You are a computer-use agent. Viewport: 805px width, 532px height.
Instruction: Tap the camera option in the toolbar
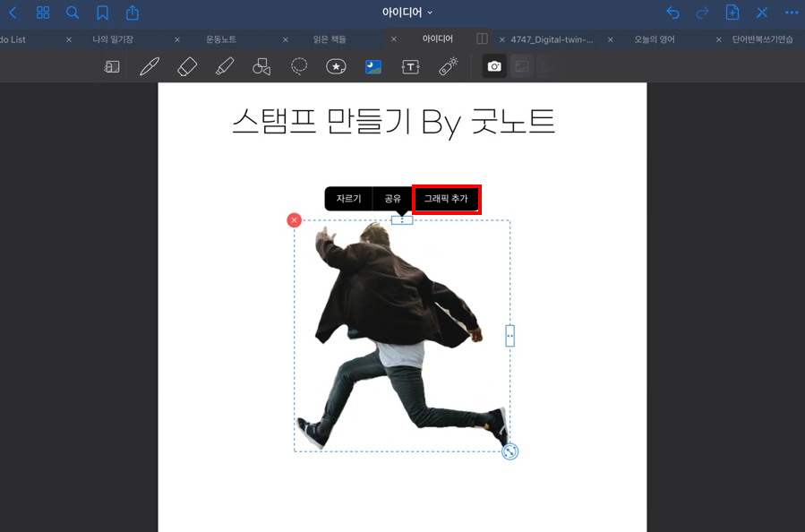coord(494,66)
